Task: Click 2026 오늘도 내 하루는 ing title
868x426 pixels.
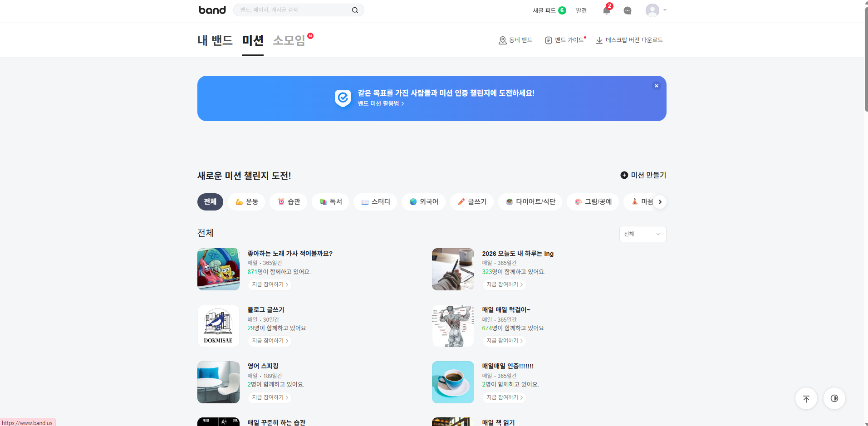Action: click(x=518, y=254)
